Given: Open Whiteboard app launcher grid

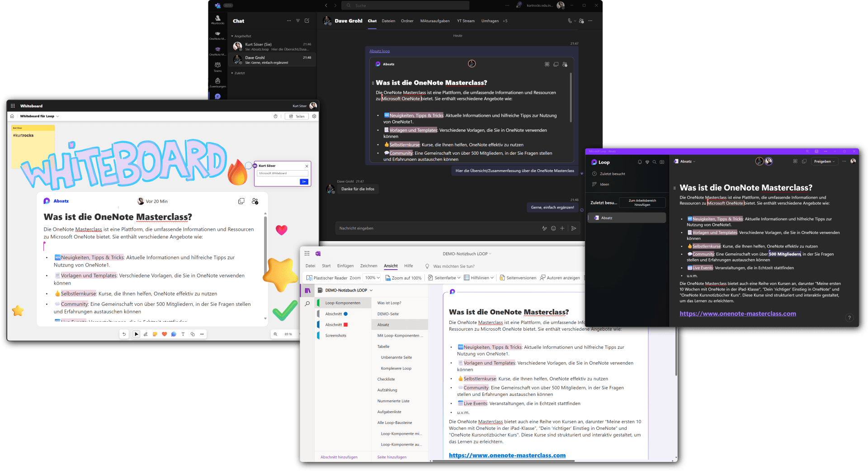Looking at the screenshot, I should click(x=13, y=106).
